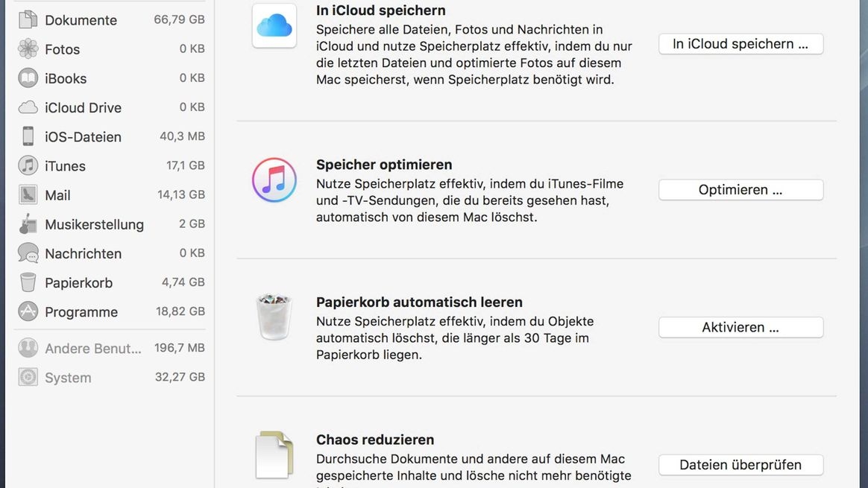Click the iBooks book icon
The height and width of the screenshot is (488, 868).
pyautogui.click(x=28, y=78)
